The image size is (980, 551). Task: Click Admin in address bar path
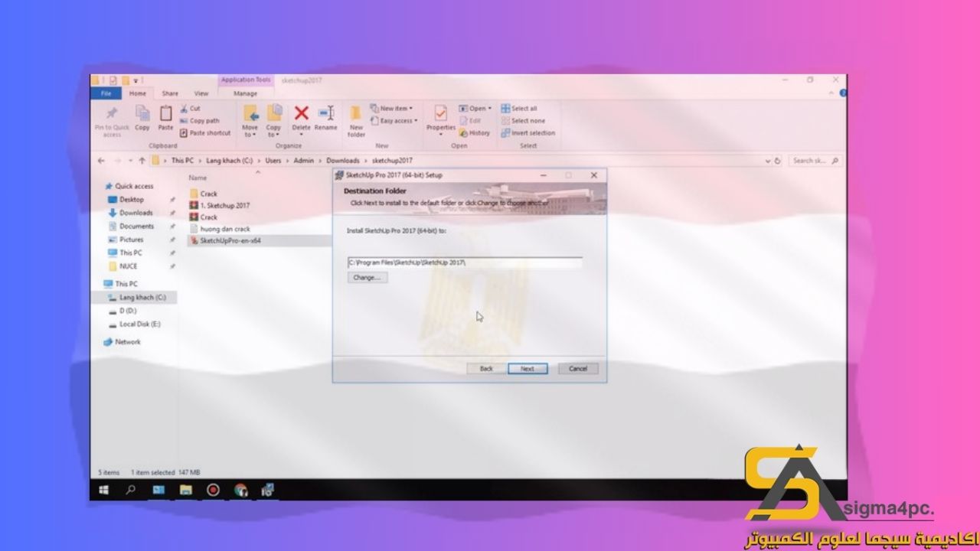(x=304, y=161)
